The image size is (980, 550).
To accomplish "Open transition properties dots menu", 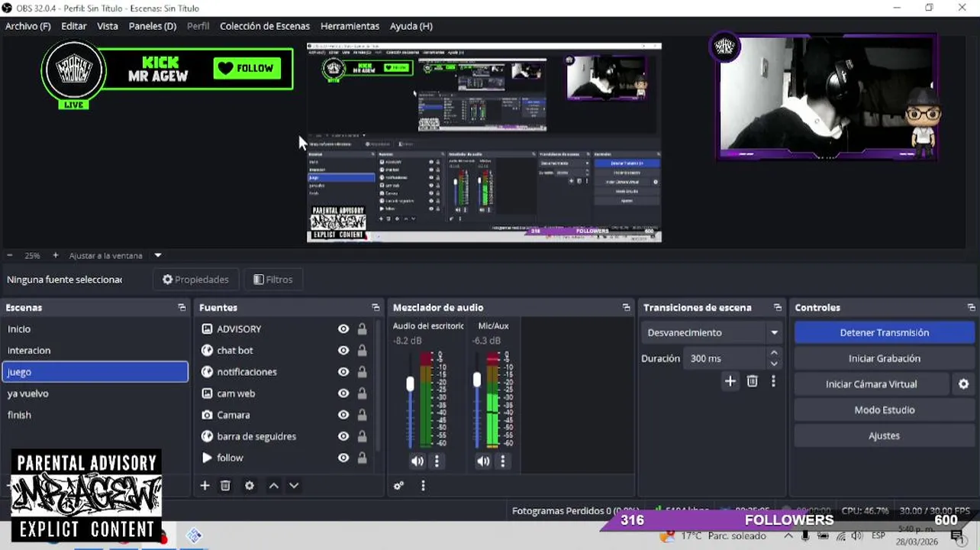I will coord(773,381).
